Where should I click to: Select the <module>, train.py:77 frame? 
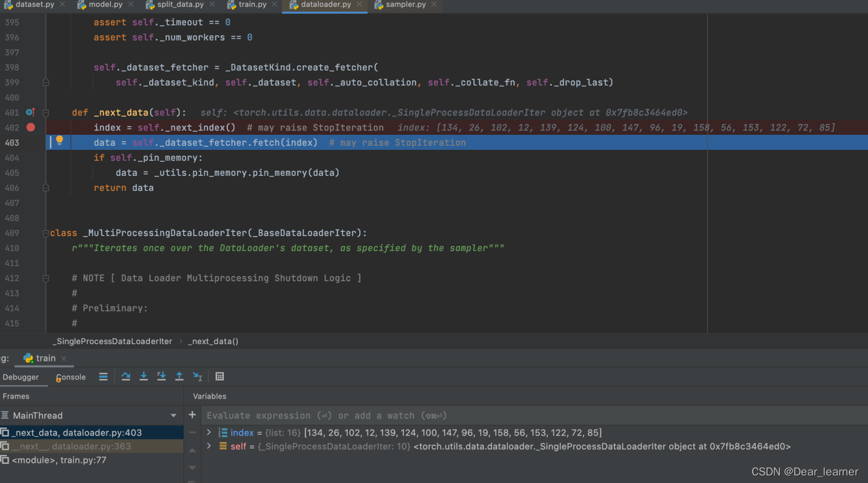pyautogui.click(x=91, y=460)
